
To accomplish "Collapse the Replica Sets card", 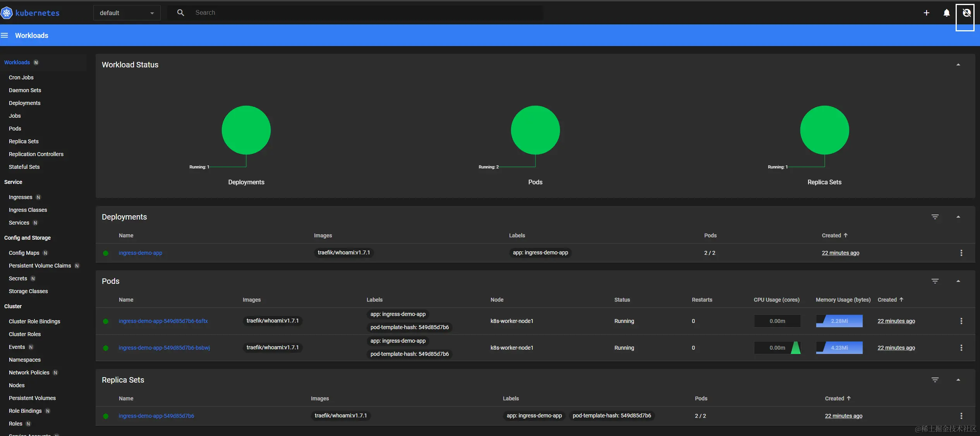I will [958, 380].
